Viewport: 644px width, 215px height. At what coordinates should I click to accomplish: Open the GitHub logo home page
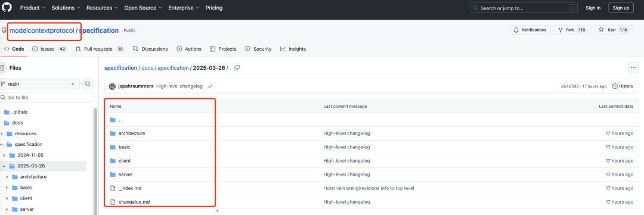tap(7, 8)
